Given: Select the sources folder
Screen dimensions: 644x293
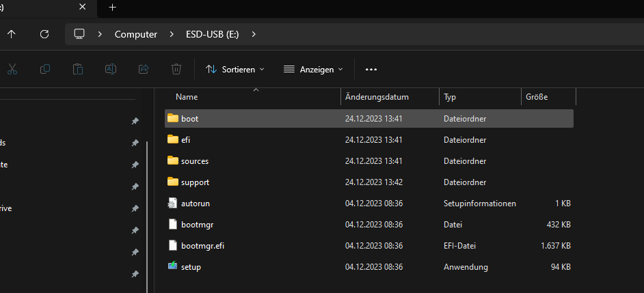Looking at the screenshot, I should [x=195, y=161].
